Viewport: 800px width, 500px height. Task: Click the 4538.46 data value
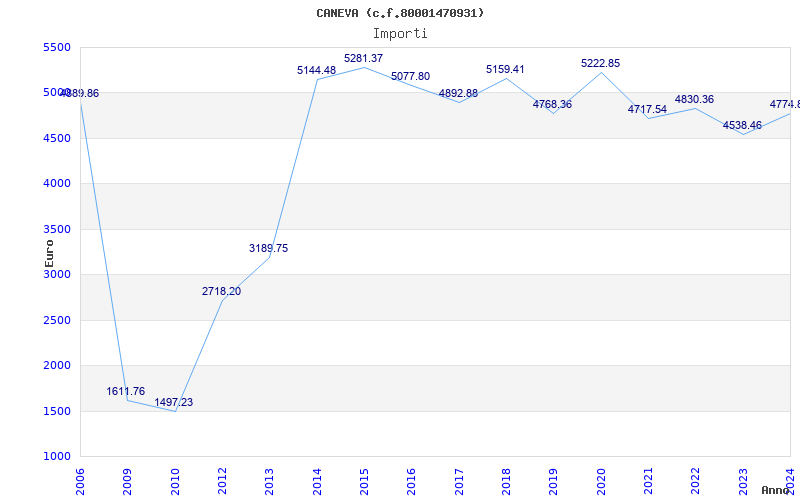click(742, 126)
